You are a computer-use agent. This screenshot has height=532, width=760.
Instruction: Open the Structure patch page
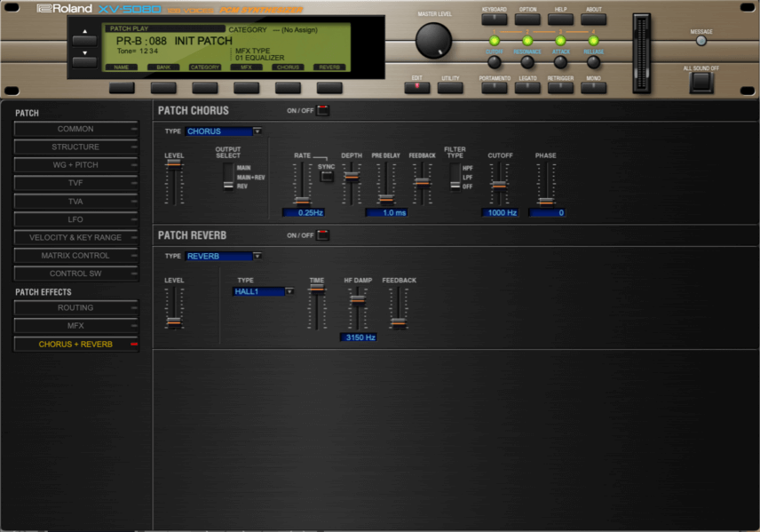[x=75, y=147]
